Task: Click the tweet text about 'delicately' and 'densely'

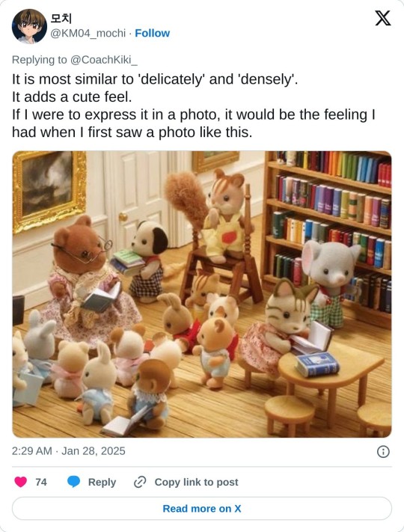Action: tap(194, 106)
